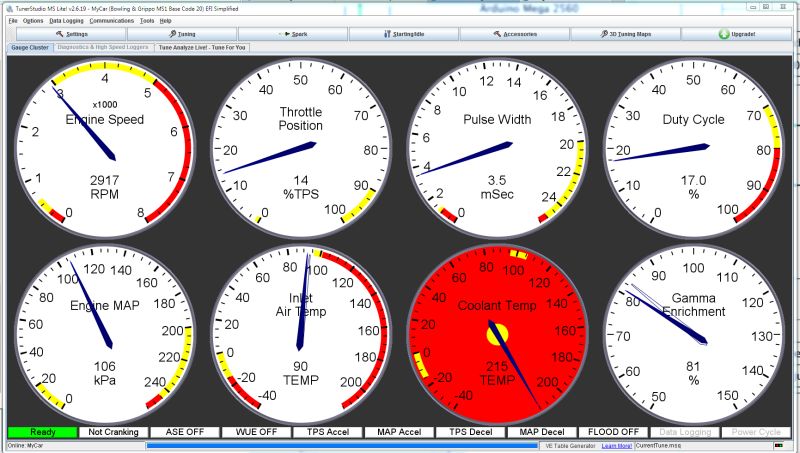
Task: Click the TPS Decel indicator
Action: [470, 432]
